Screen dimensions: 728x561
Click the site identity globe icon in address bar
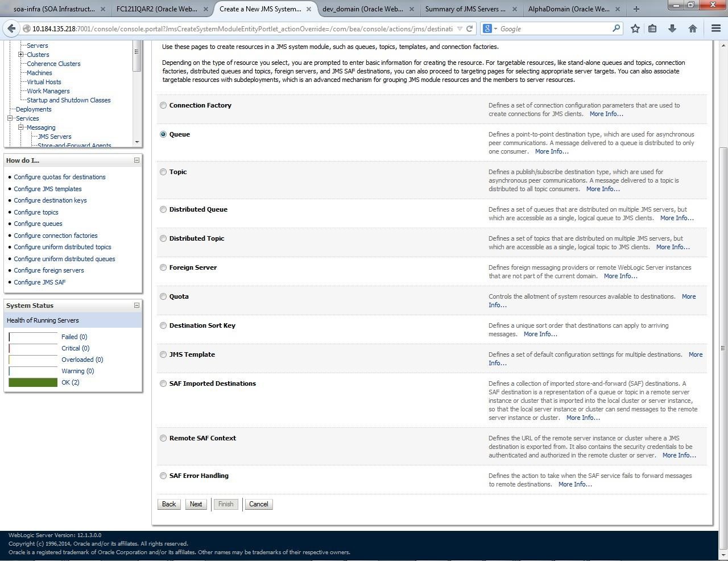tap(26, 28)
